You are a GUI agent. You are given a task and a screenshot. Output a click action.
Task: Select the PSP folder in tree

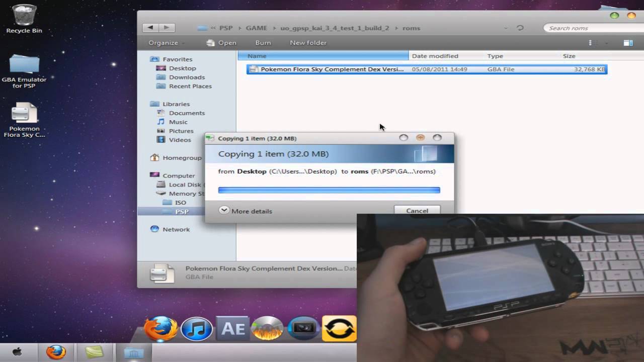point(182,212)
